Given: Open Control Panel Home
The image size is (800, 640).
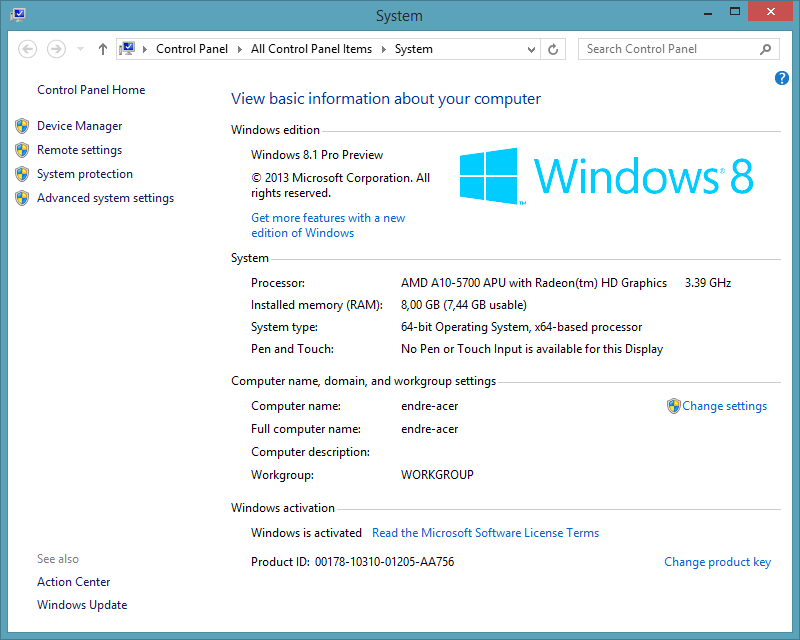Looking at the screenshot, I should [x=91, y=90].
